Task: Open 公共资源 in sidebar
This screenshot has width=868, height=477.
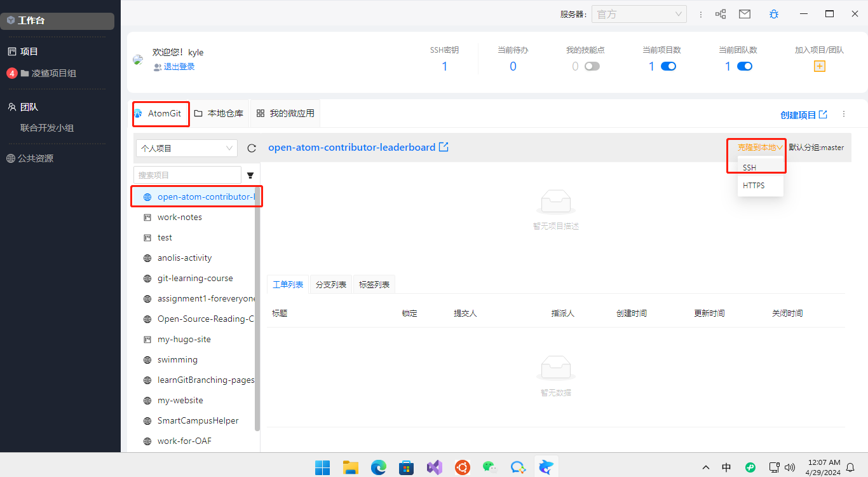Action: 36,158
